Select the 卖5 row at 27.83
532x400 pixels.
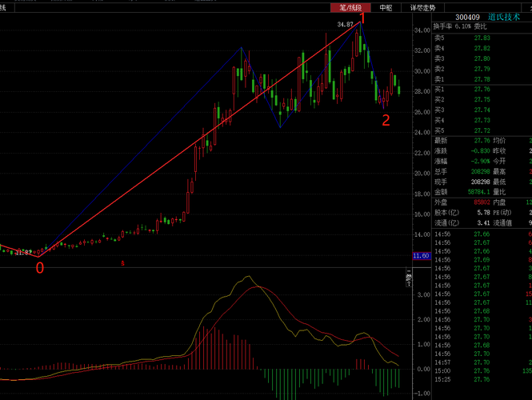tap(482, 38)
